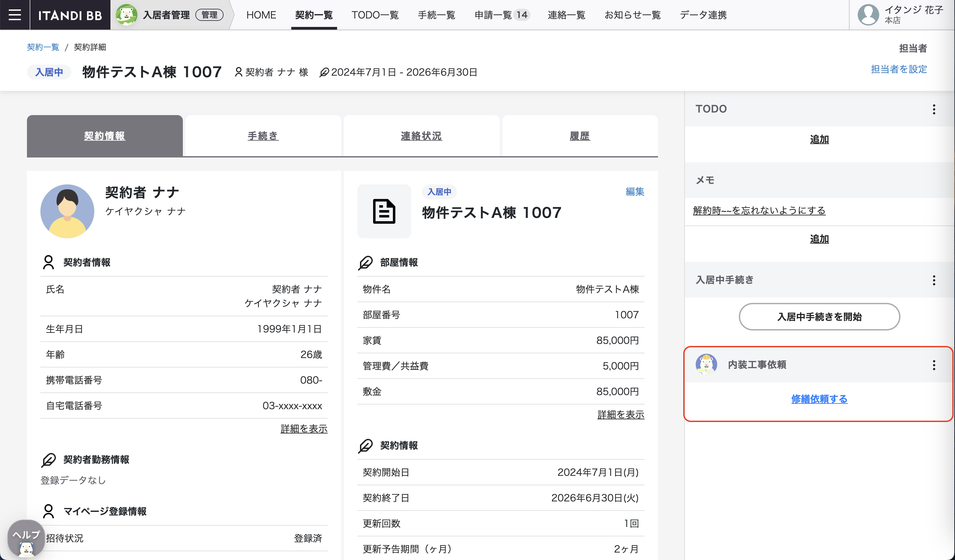Click the user account avatar icon
The height and width of the screenshot is (560, 955).
[868, 15]
